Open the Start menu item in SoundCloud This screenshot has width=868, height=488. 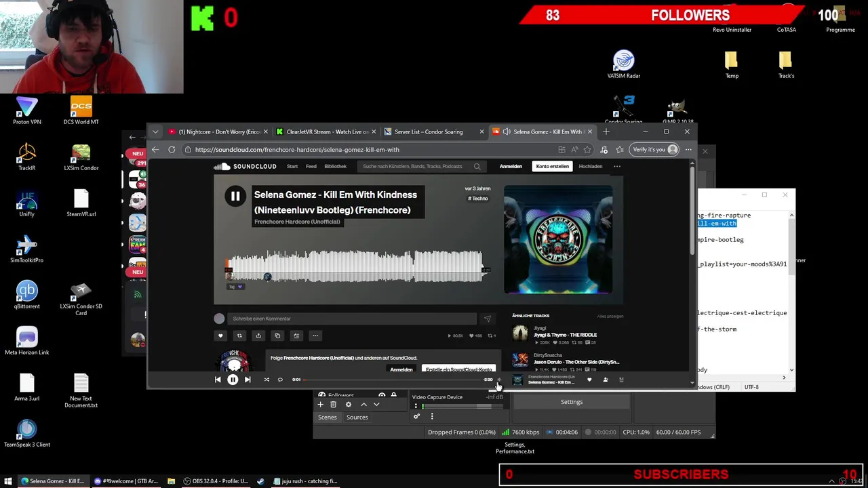click(292, 166)
